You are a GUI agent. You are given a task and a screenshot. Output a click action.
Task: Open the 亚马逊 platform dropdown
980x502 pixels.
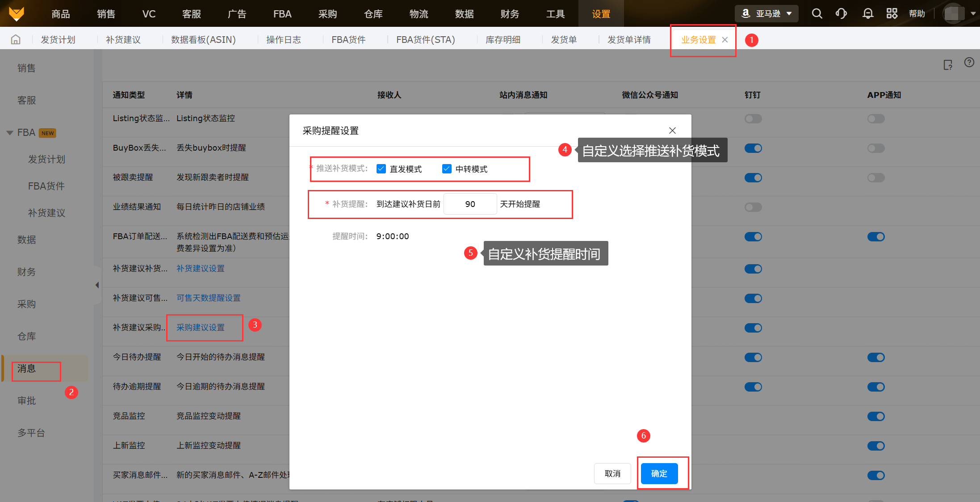pos(766,13)
